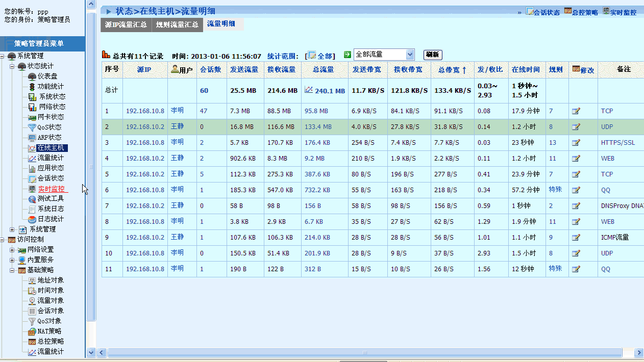Click the 全部 statistics range link
Viewport: 644px width, 362px height.
pyautogui.click(x=325, y=56)
